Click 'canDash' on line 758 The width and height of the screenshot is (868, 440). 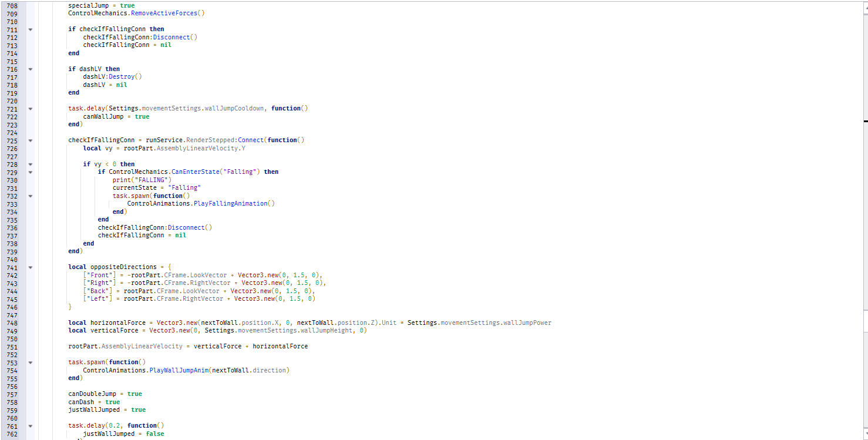point(81,402)
